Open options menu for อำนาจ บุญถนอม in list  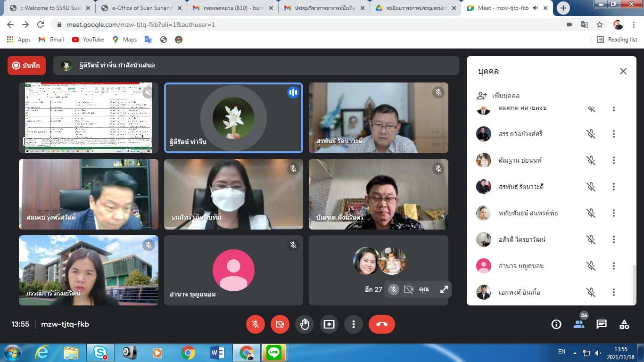tap(614, 266)
